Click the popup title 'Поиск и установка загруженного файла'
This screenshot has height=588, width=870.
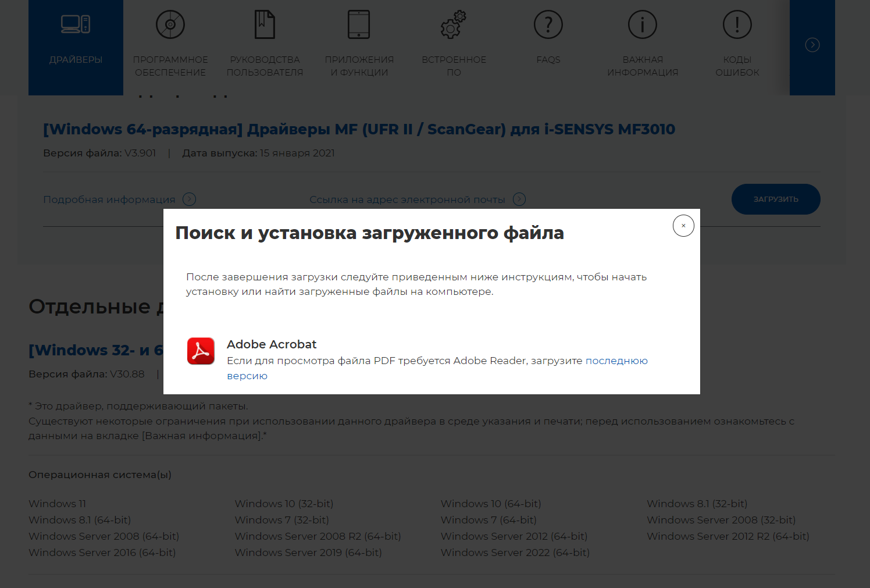370,233
